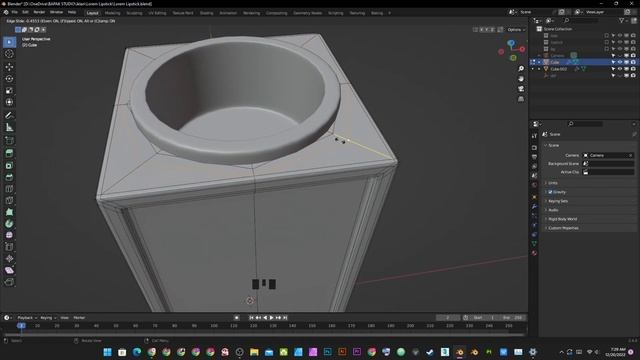Select the Transform tool in the left toolbar
Image resolution: width=640 pixels, height=360 pixels.
click(9, 102)
